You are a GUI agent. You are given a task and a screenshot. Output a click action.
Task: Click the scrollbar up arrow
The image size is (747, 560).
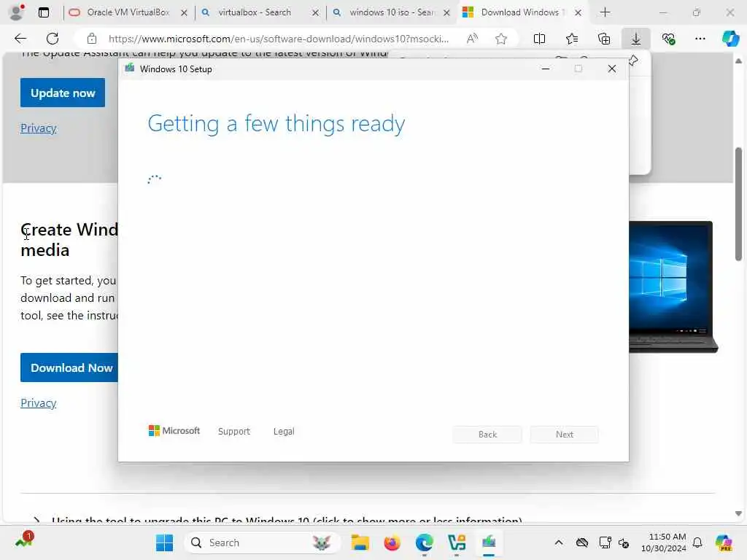tap(738, 61)
